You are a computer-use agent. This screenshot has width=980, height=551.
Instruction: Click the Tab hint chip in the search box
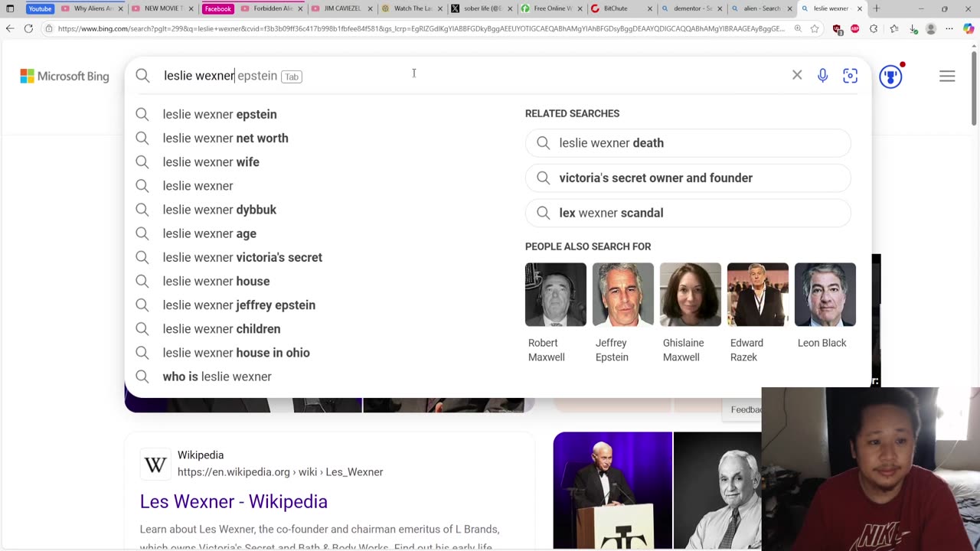coord(291,77)
